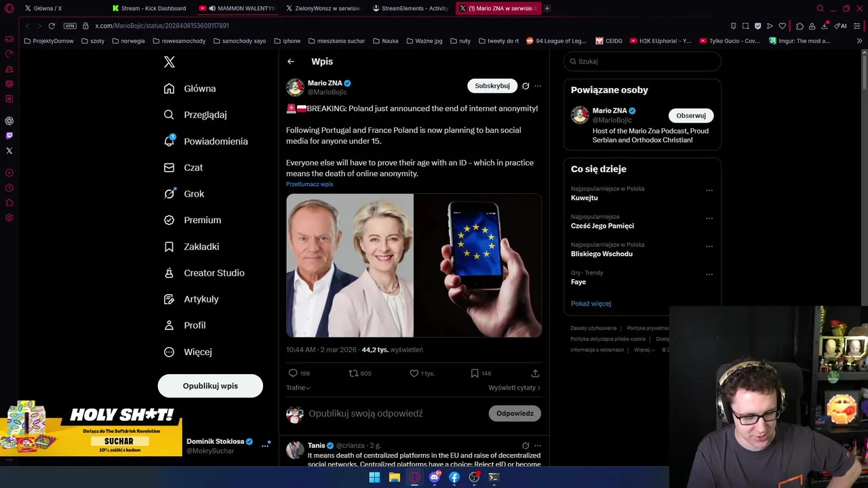Switch to ZielonyWonsz w serwisie tab
868x488 pixels.
pos(324,8)
